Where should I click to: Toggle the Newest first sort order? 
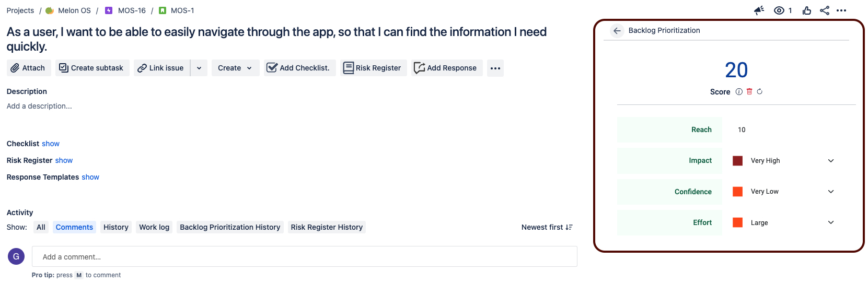pos(547,227)
